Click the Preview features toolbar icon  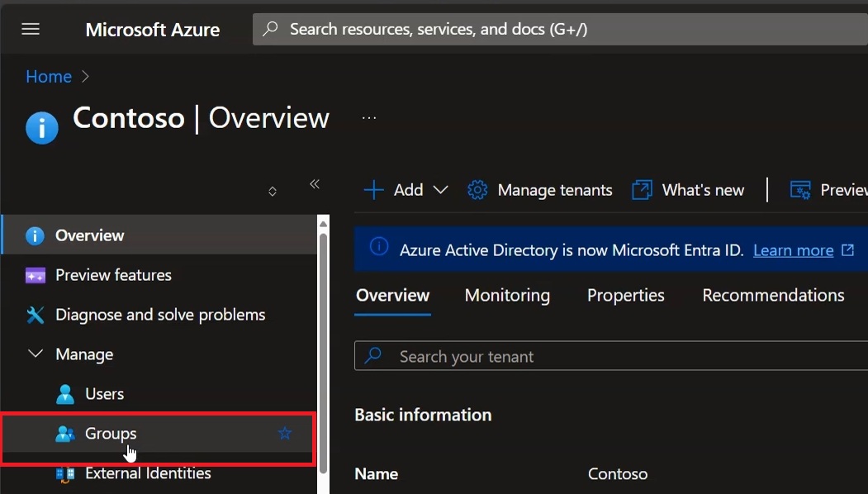point(800,190)
